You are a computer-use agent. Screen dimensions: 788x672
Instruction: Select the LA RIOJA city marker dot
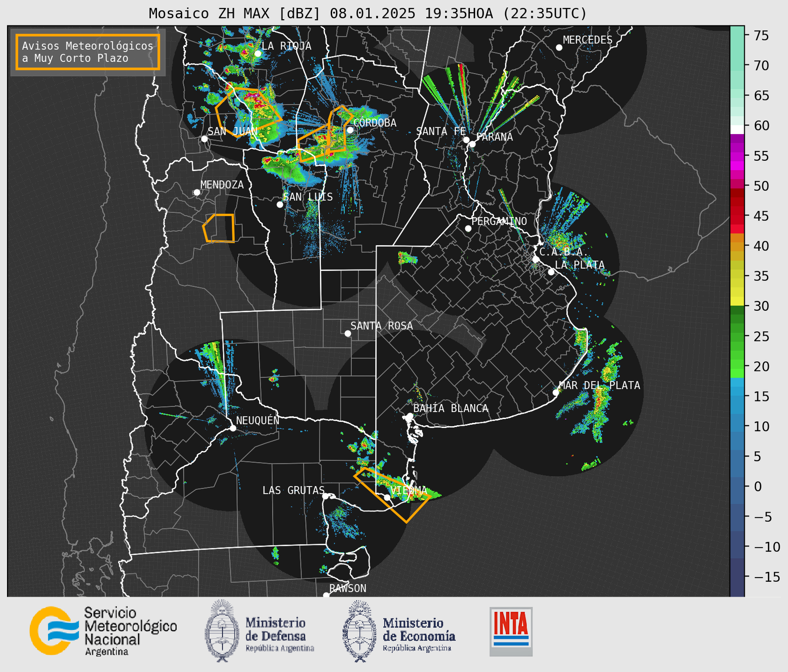[257, 54]
